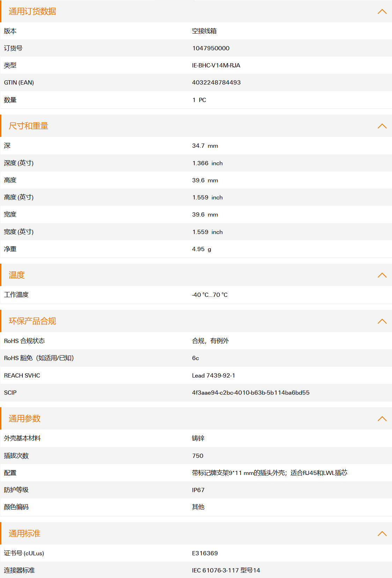Click the RoHS exemption value 6c
The height and width of the screenshot is (578, 392).
(195, 358)
